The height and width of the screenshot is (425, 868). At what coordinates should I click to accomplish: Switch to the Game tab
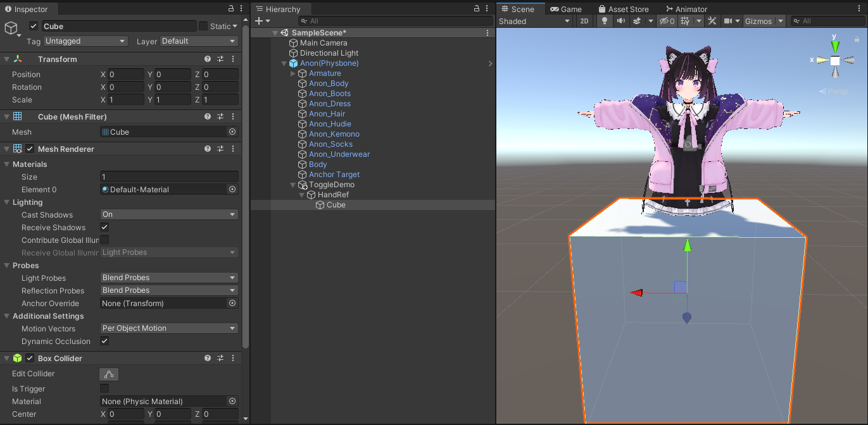[x=566, y=9]
